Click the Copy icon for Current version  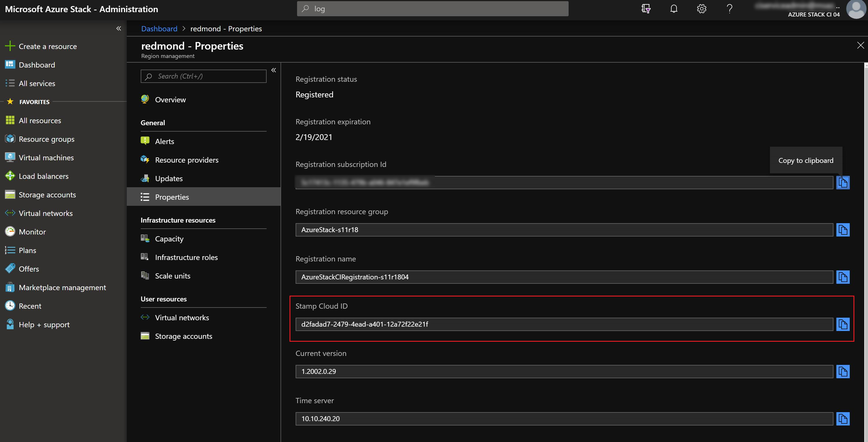[844, 371]
